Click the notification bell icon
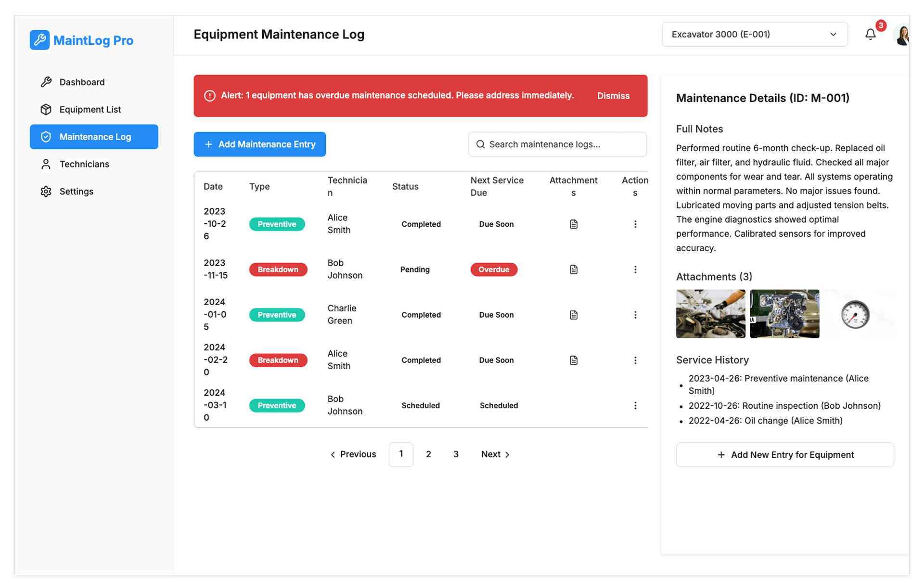Image resolution: width=924 pixels, height=579 pixels. pyautogui.click(x=870, y=34)
